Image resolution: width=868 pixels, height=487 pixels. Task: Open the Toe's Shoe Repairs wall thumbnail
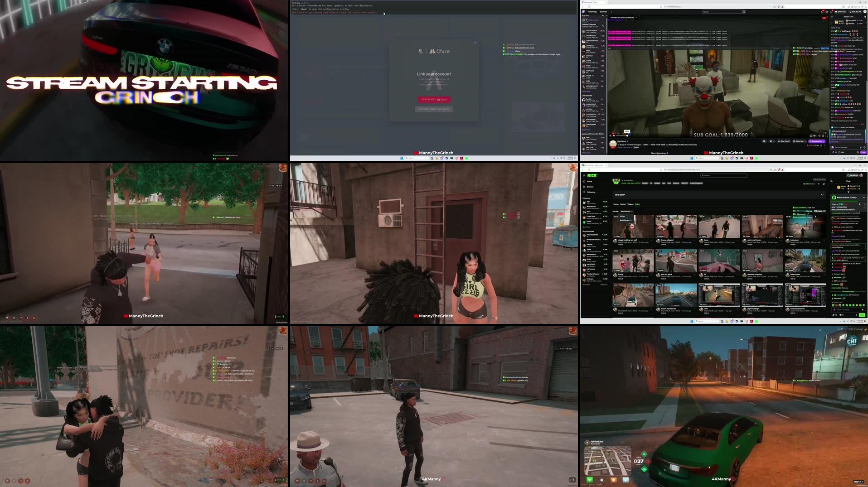point(144,406)
